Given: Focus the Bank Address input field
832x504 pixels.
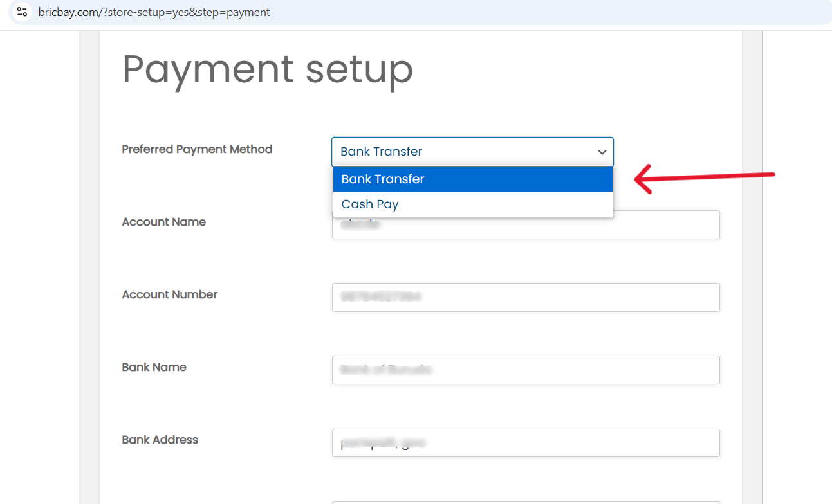Looking at the screenshot, I should 525,443.
